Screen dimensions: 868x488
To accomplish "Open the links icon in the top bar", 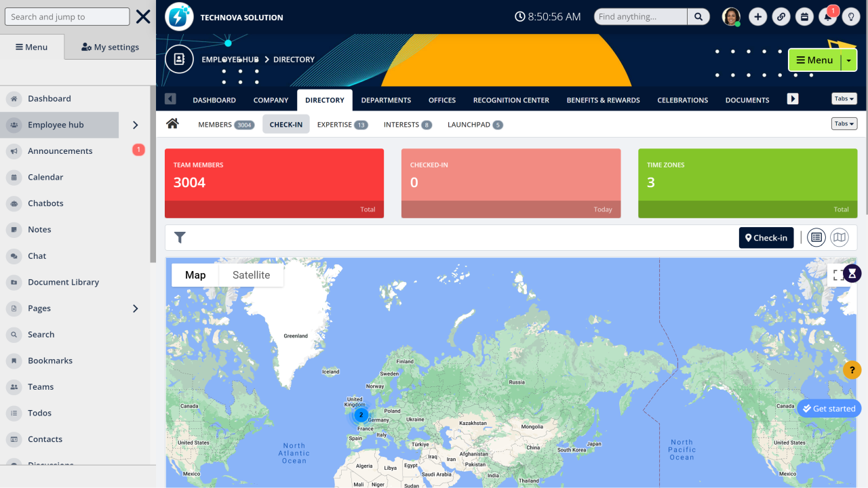I will coord(781,16).
